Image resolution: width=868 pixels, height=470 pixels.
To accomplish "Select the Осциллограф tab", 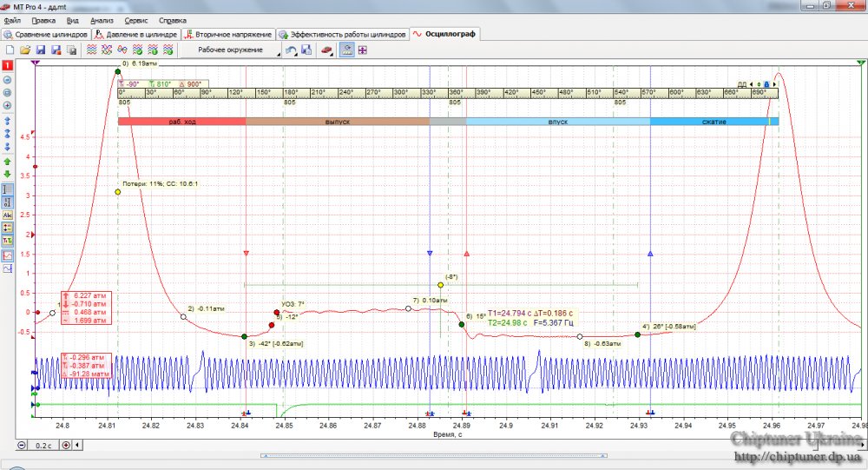I will (x=444, y=34).
